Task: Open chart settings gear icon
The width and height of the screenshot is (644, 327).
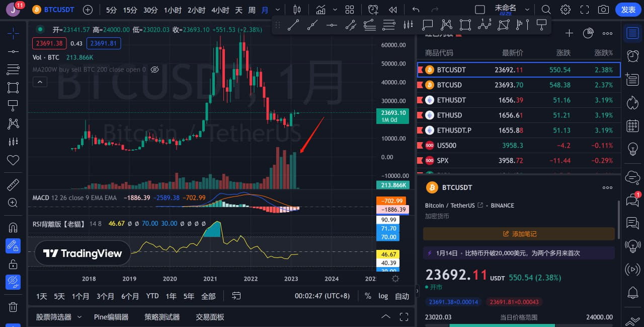Action: point(566,10)
